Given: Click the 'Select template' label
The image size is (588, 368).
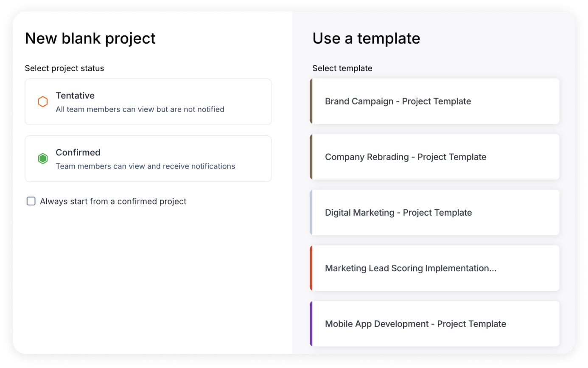Looking at the screenshot, I should point(342,68).
